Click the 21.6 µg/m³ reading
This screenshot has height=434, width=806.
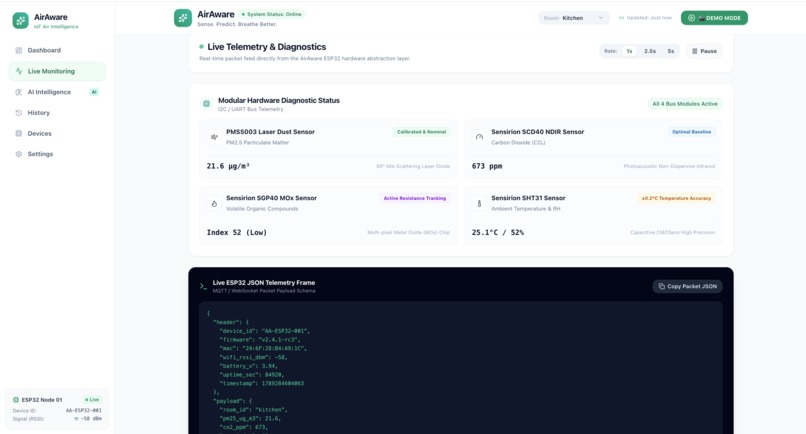point(228,166)
